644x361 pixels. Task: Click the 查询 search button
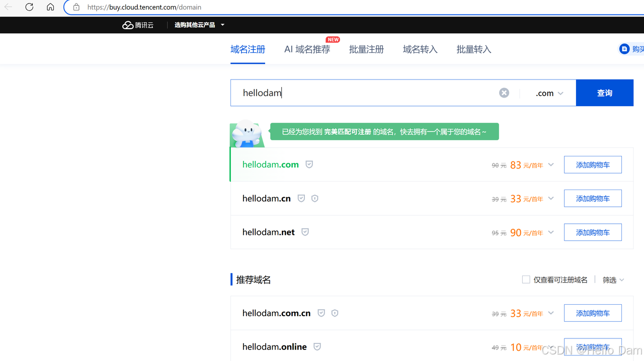(x=604, y=93)
